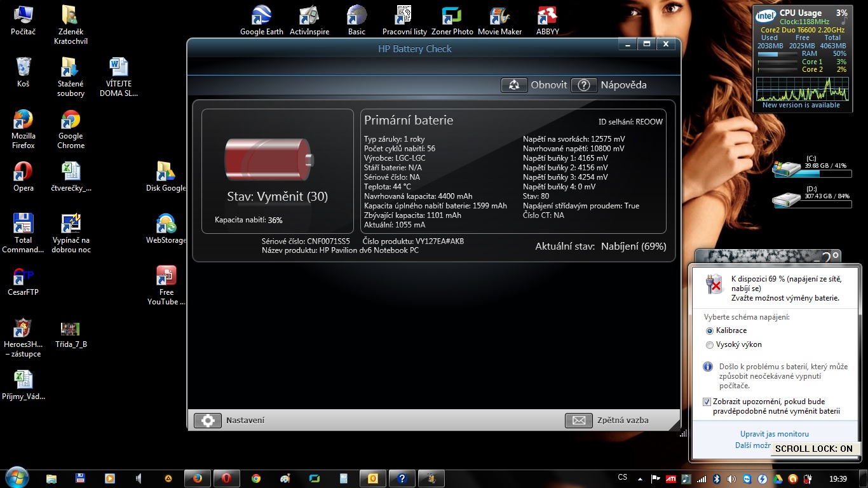Select the Zdeněk Kratochvíl user folder
The image size is (868, 488).
(x=71, y=25)
